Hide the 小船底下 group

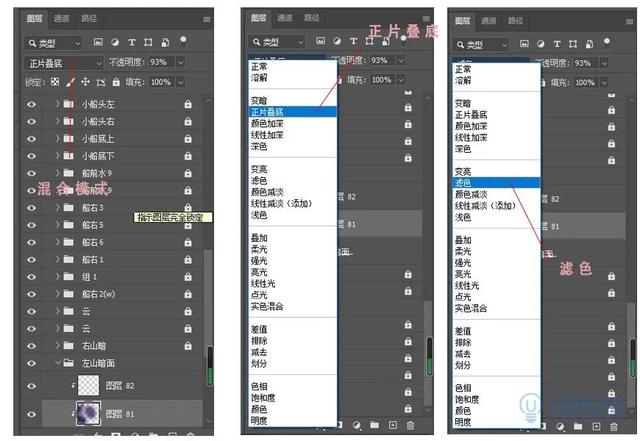tap(31, 156)
